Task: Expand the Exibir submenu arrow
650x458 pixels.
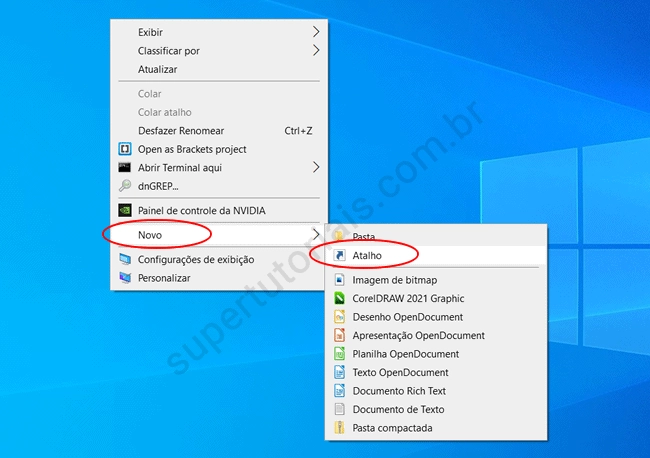Action: (x=316, y=32)
